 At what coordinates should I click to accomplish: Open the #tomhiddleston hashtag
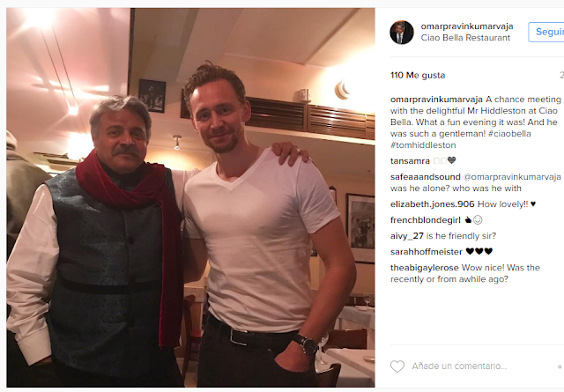423,145
